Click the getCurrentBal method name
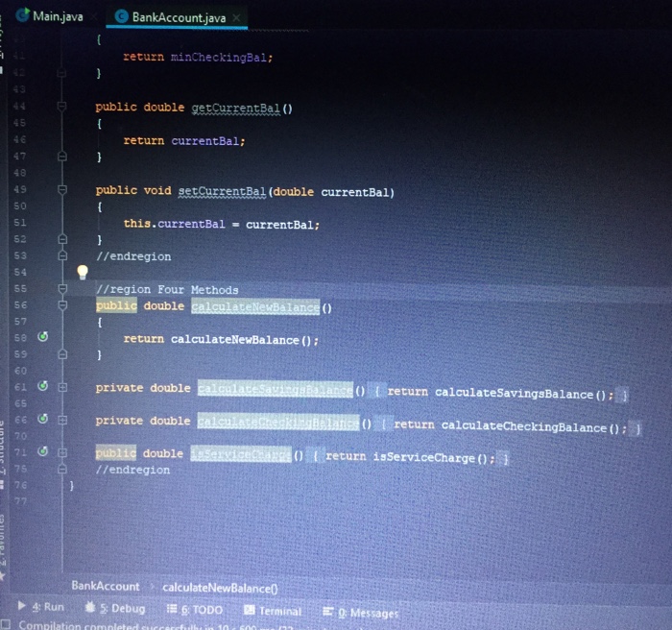 click(236, 109)
